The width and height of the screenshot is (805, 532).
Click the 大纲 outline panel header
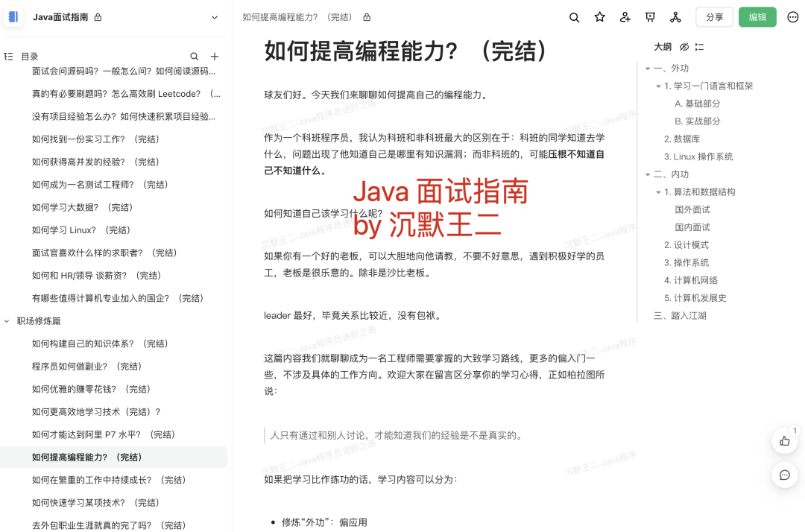click(663, 47)
